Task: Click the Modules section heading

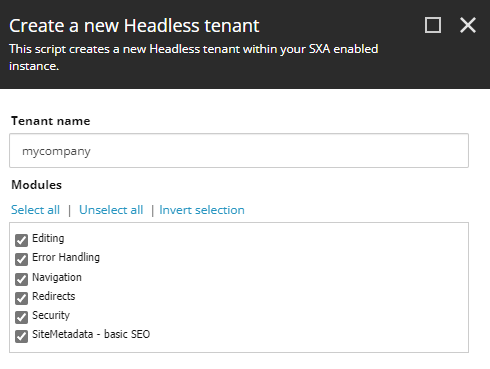Action: click(x=36, y=185)
